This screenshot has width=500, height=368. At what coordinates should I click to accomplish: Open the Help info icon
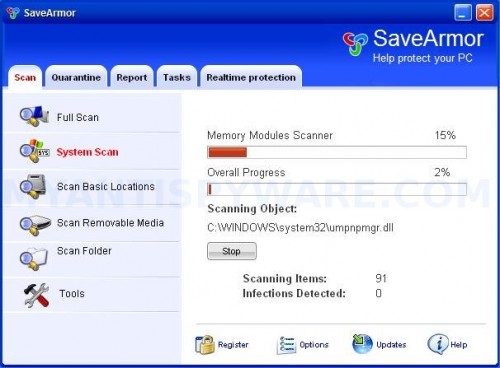tap(438, 344)
